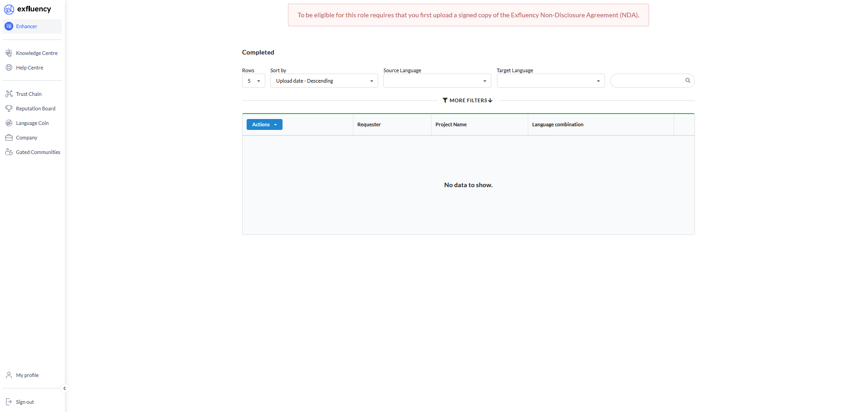The width and height of the screenshot is (868, 412).
Task: Click the Sign out arrow icon
Action: click(x=9, y=402)
